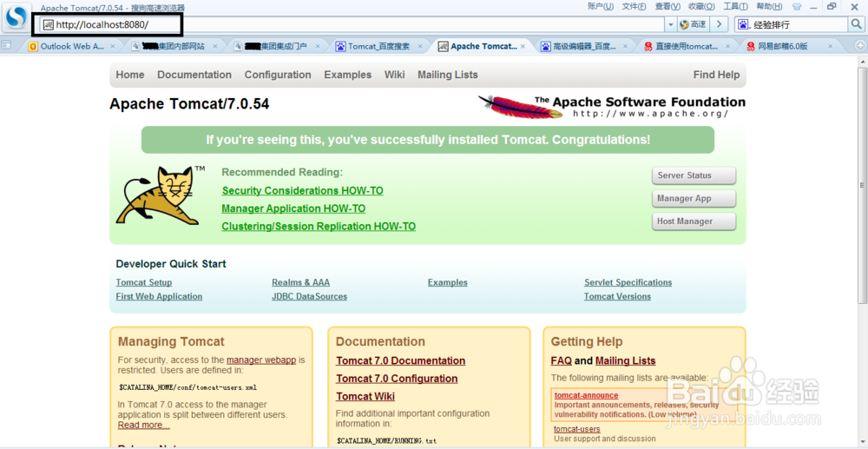Open the 查看 menu
The image size is (868, 449).
click(x=667, y=6)
